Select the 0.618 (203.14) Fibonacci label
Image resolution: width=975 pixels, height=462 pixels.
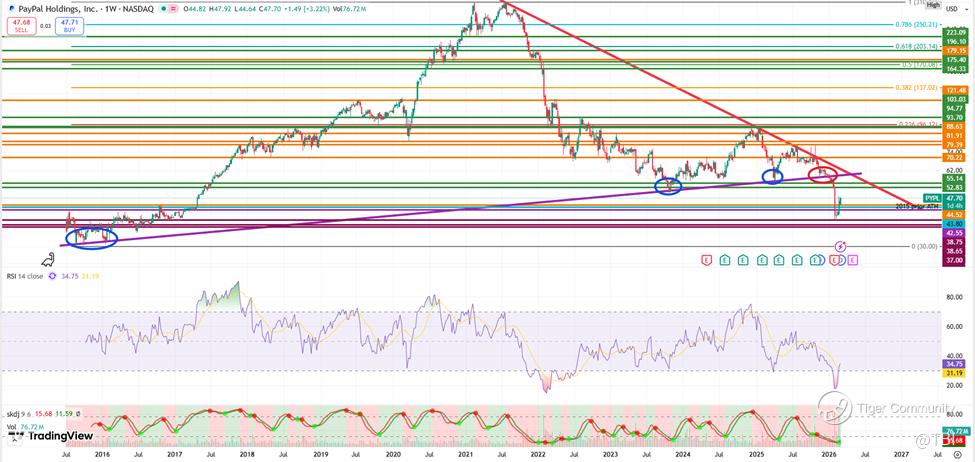tap(917, 46)
